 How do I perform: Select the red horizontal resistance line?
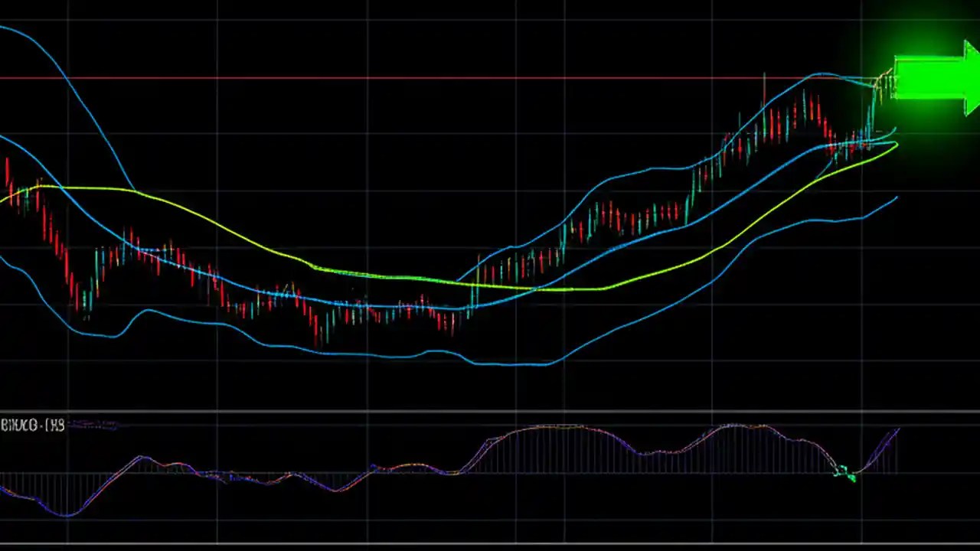383,77
